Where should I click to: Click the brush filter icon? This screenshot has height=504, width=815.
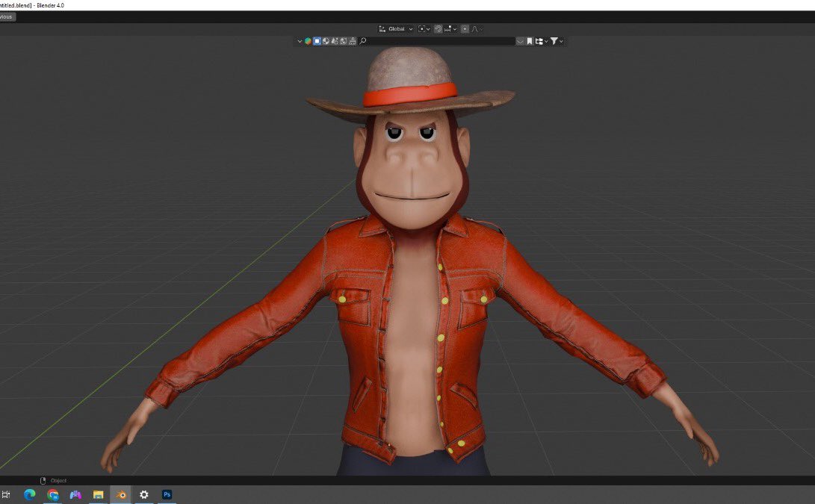(x=353, y=41)
